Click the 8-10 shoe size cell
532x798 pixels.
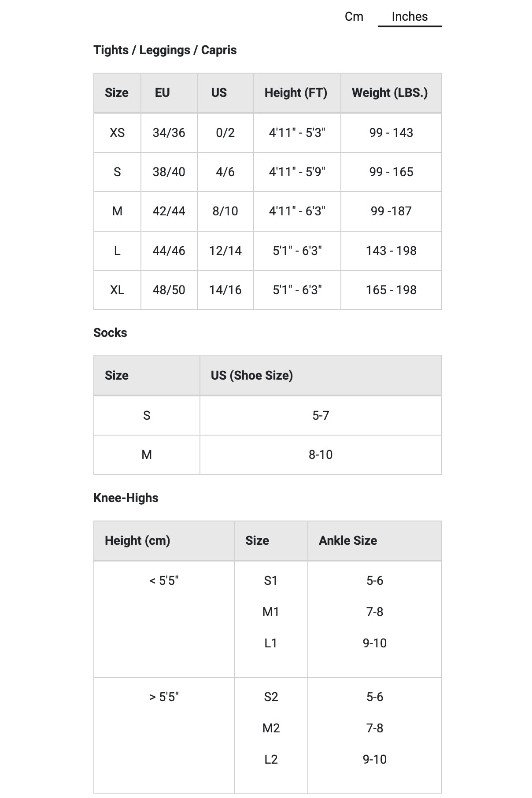321,455
